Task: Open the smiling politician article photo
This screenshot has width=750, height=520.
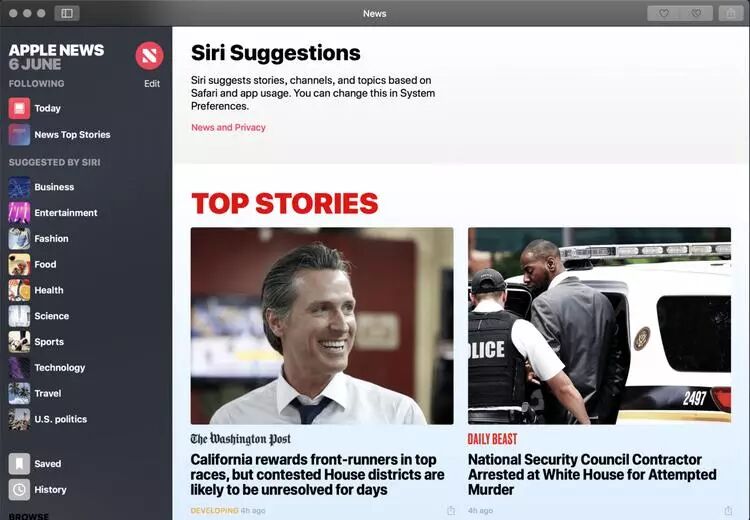Action: [322, 326]
